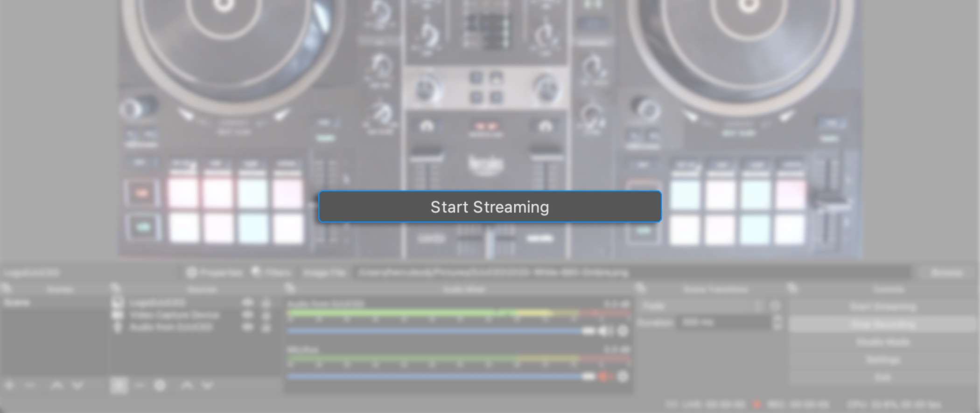Image resolution: width=980 pixels, height=413 pixels.
Task: Toggle Studio Mode in Controls
Action: [x=882, y=342]
